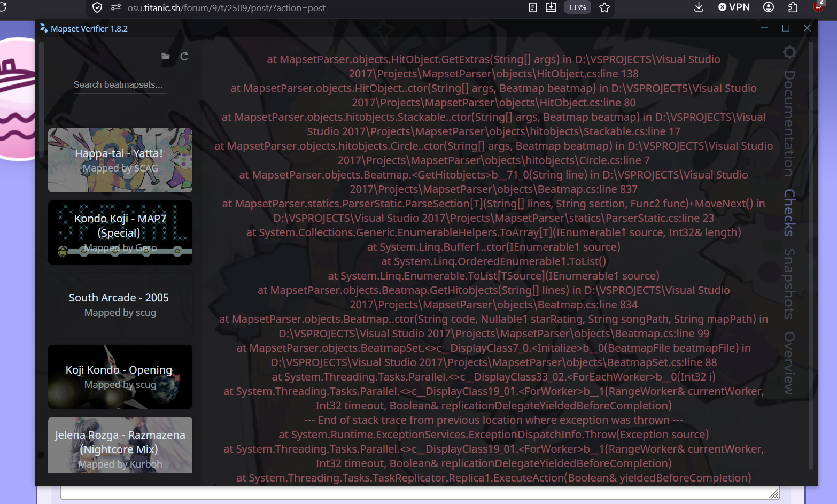Toggle reader view in the browser
This screenshot has width=837, height=504.
click(533, 7)
